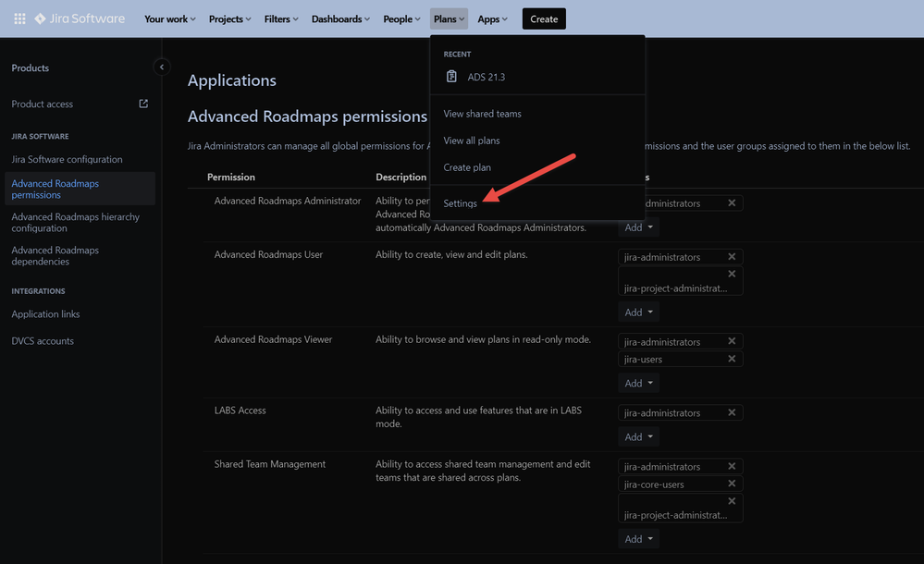
Task: Click the Products sidebar heading
Action: pos(30,67)
